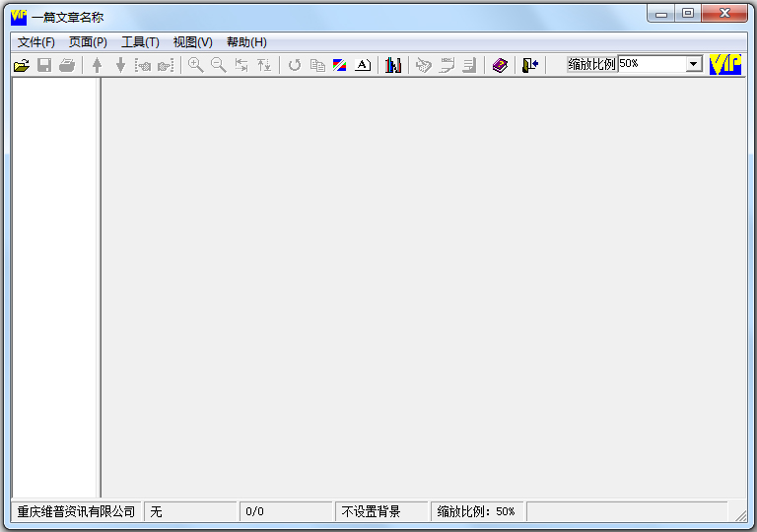Click the exit door icon

click(530, 65)
